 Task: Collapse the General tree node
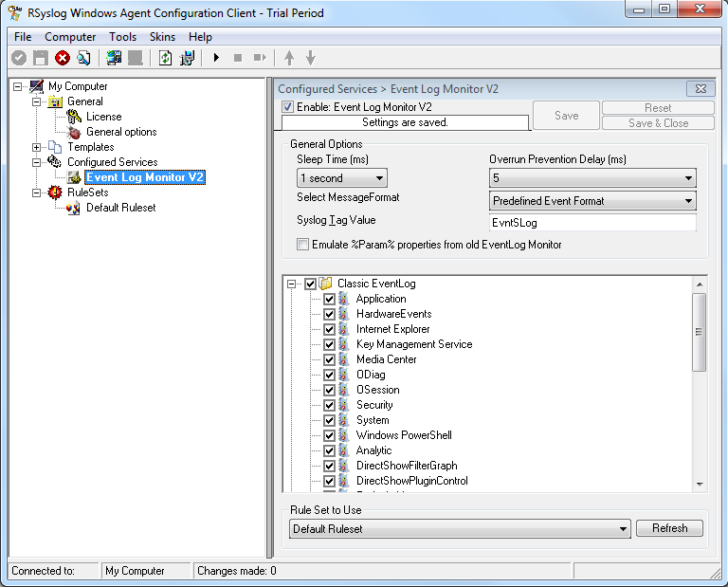36,101
